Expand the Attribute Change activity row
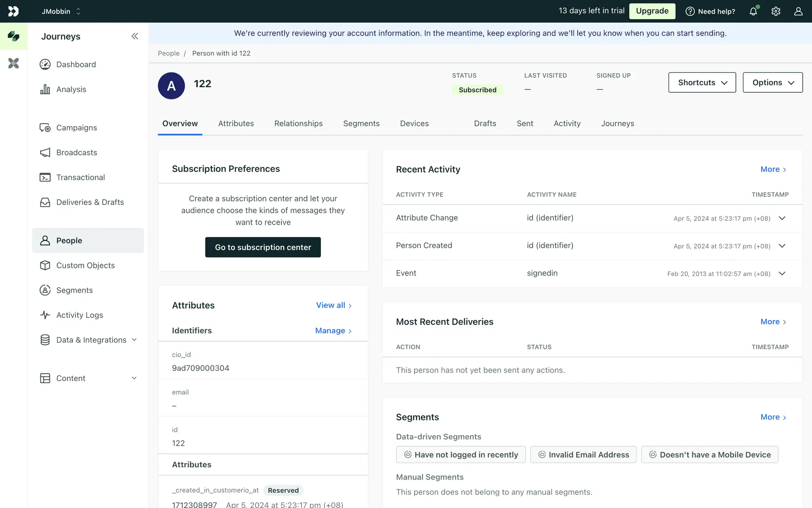This screenshot has height=508, width=812. coord(782,218)
